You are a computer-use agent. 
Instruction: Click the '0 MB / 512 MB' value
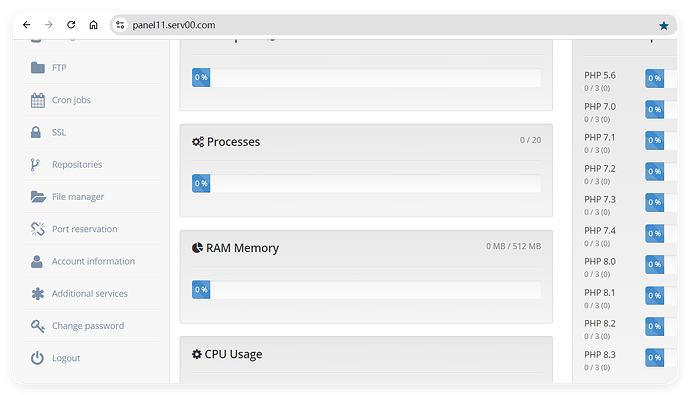click(514, 246)
